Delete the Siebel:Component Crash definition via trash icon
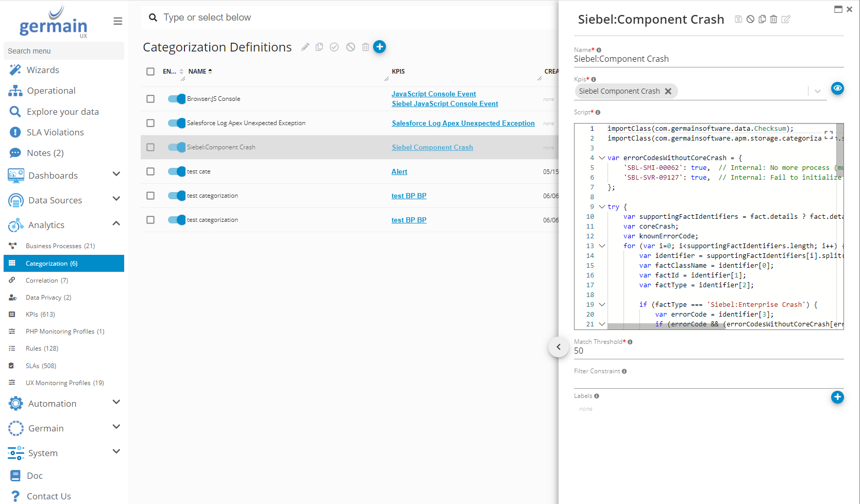This screenshot has width=860, height=504. 773,20
